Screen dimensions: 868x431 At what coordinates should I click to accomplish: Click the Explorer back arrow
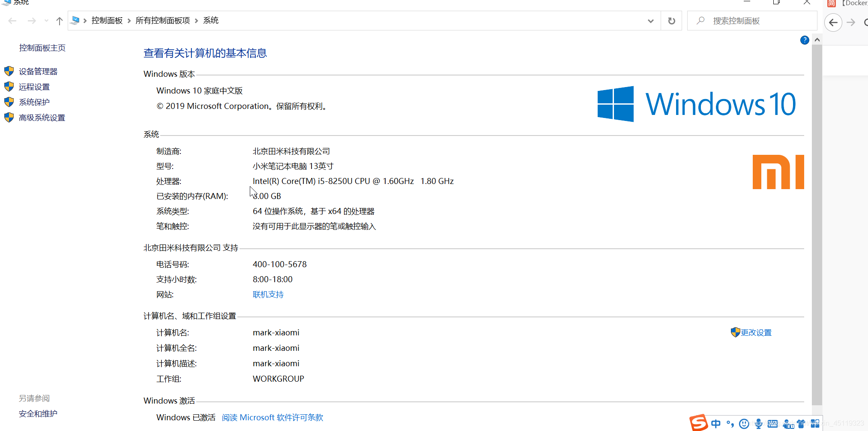[x=12, y=21]
